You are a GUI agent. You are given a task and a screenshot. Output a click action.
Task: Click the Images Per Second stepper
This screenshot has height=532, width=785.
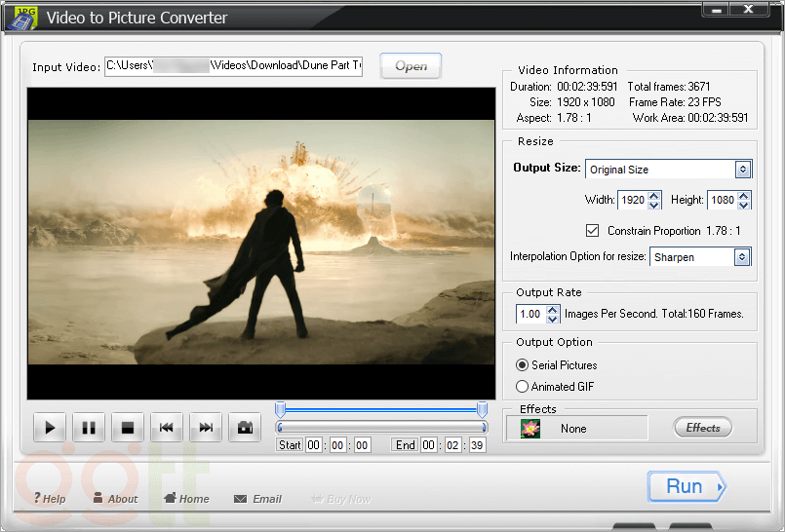(553, 315)
